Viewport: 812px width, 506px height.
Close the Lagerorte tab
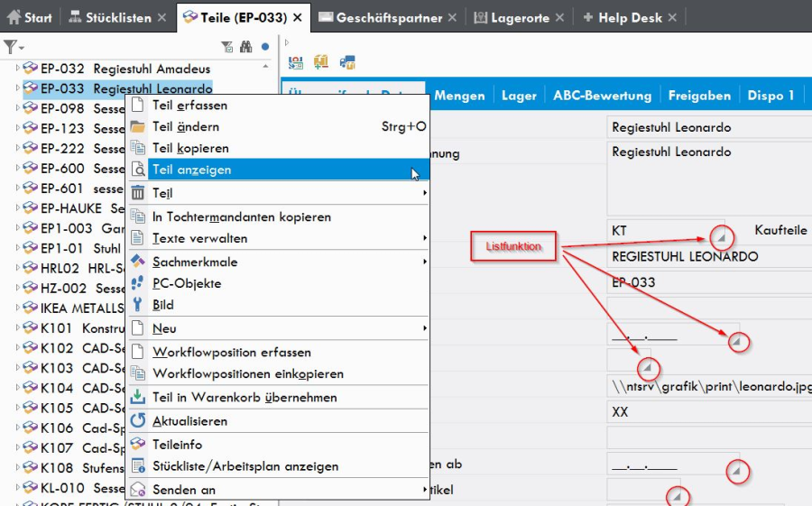tap(559, 18)
